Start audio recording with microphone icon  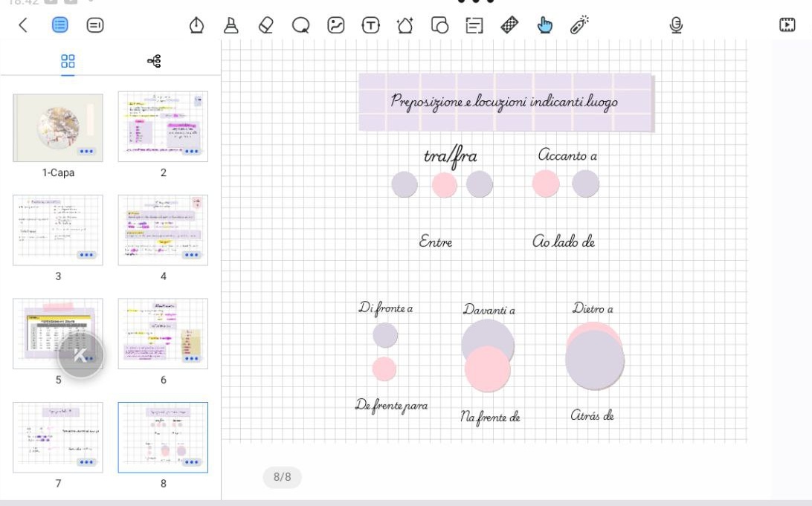(676, 25)
